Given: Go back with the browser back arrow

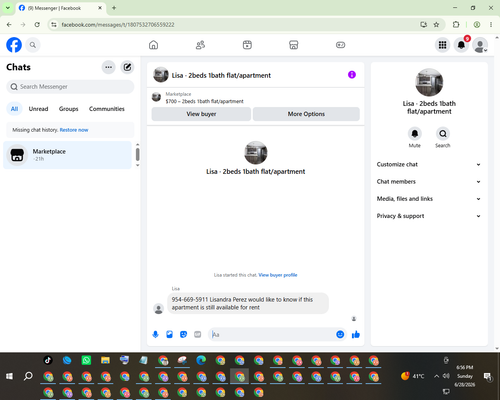Looking at the screenshot, I should [x=9, y=24].
